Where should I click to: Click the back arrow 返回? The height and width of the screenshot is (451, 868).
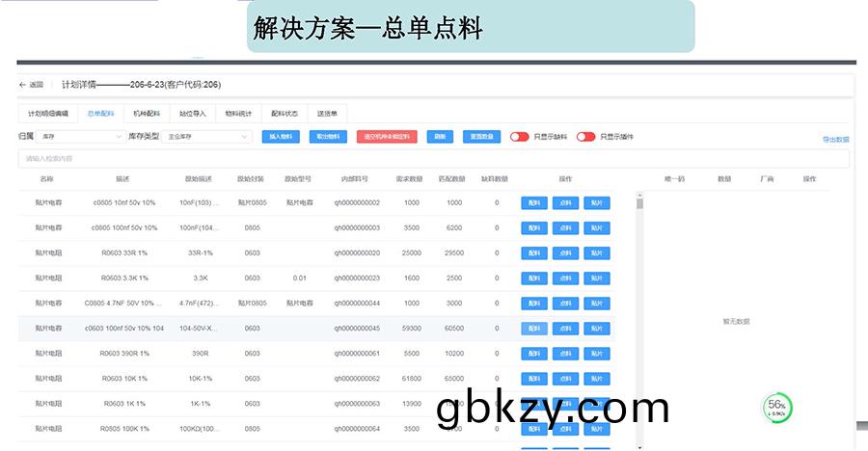(31, 85)
